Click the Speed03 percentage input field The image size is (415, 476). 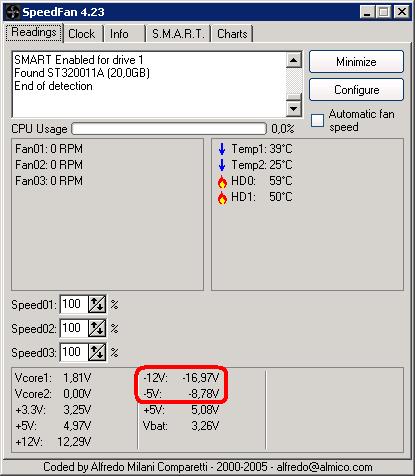click(74, 352)
